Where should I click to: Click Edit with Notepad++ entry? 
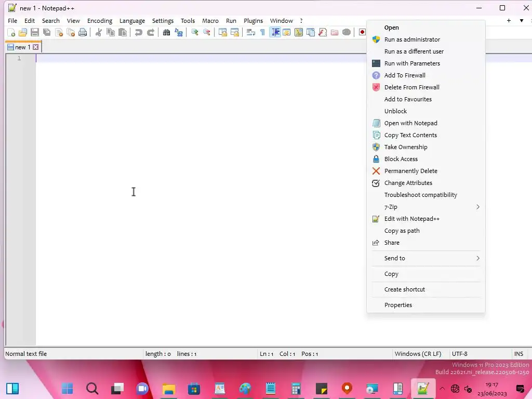[426, 219]
